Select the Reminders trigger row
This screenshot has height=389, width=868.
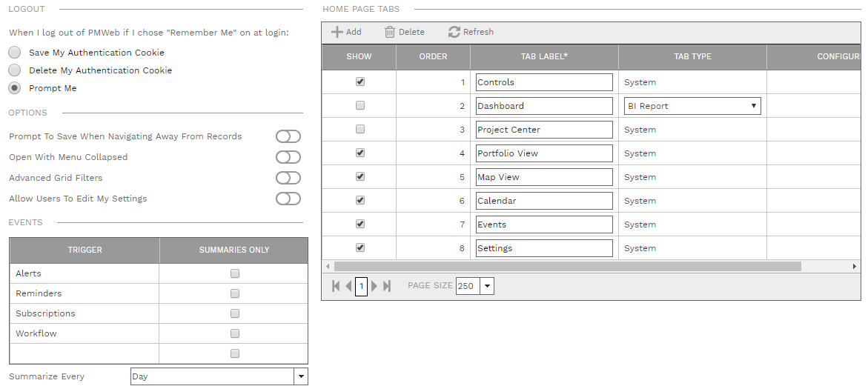click(159, 293)
